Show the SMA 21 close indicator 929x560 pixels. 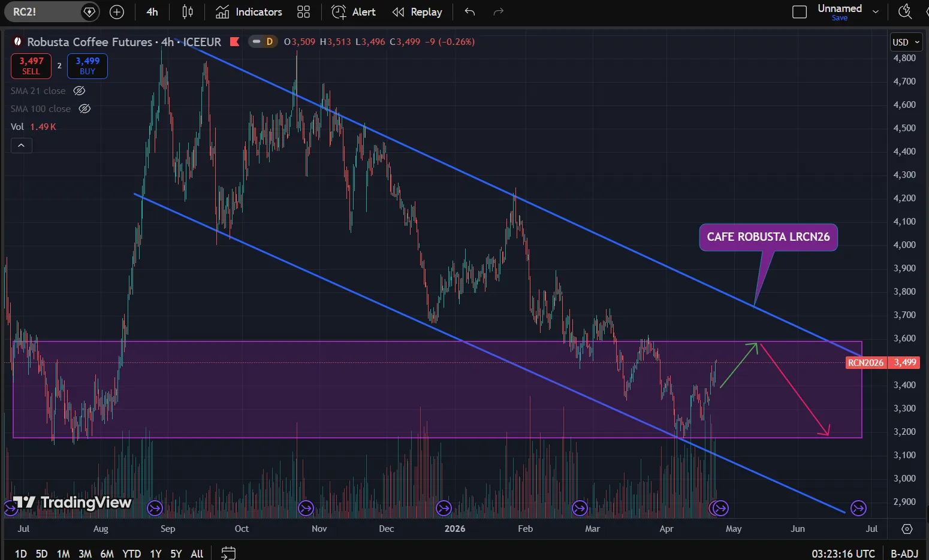point(79,91)
